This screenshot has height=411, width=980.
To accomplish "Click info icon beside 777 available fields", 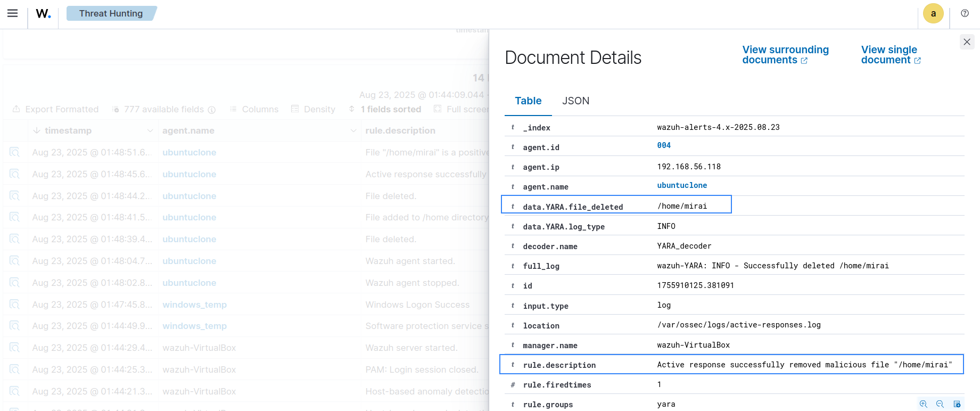I will coord(212,110).
